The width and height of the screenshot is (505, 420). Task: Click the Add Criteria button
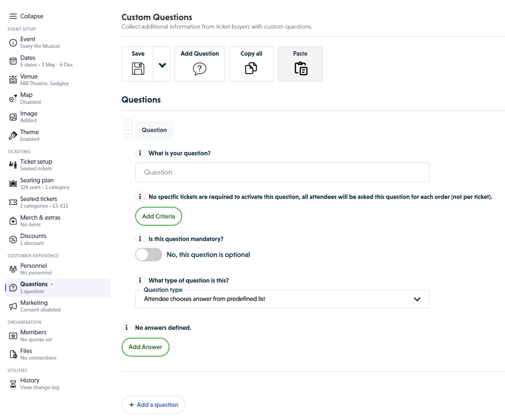click(158, 216)
